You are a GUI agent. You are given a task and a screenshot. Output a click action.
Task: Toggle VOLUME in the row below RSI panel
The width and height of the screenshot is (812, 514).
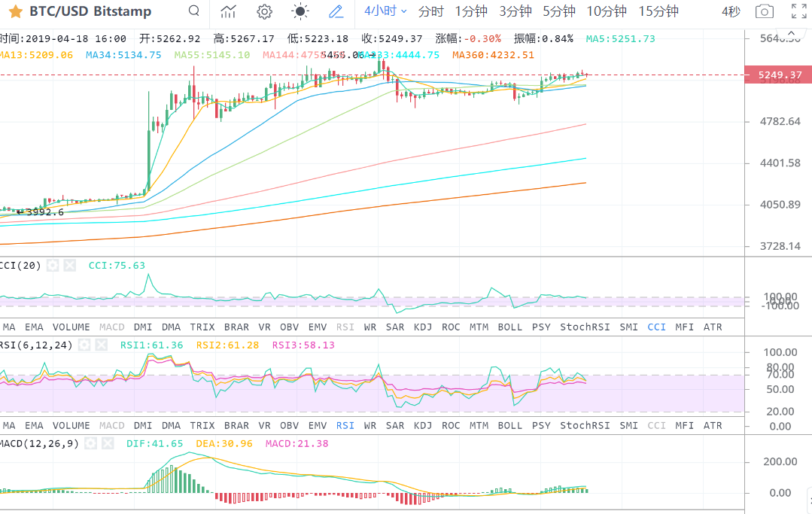[x=71, y=426]
